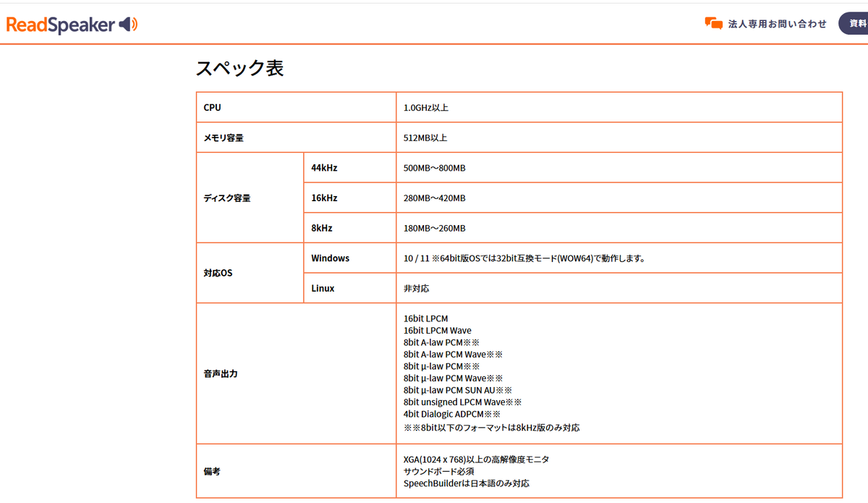Select the 16bit LPCM Wave line
Viewport: 868px width, 503px height.
tap(437, 331)
